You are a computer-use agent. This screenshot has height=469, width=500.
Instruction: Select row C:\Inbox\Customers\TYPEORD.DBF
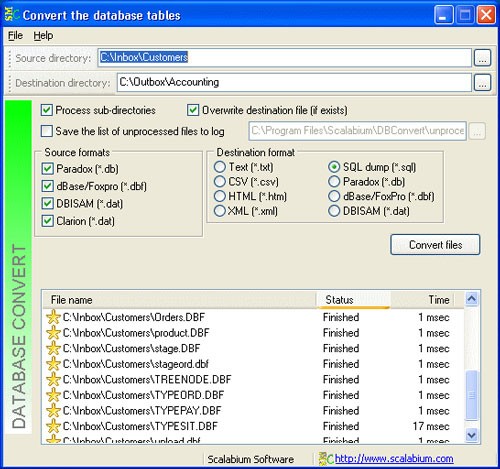tap(253, 395)
